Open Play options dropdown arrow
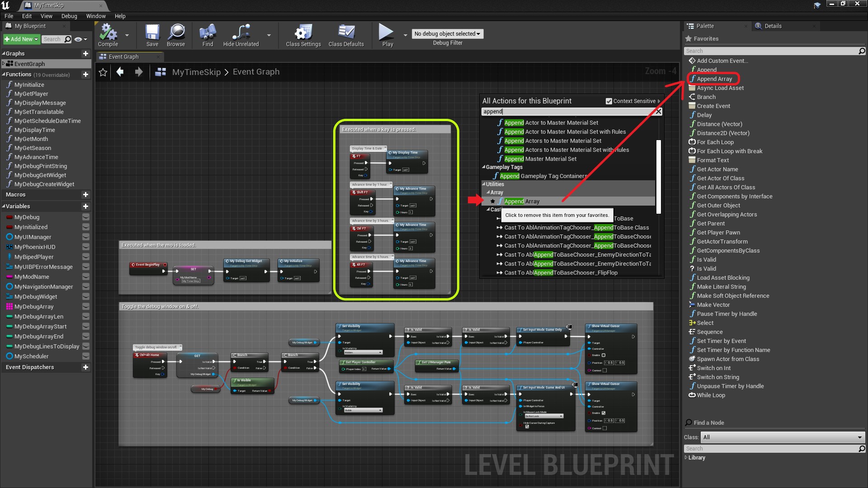 click(405, 35)
